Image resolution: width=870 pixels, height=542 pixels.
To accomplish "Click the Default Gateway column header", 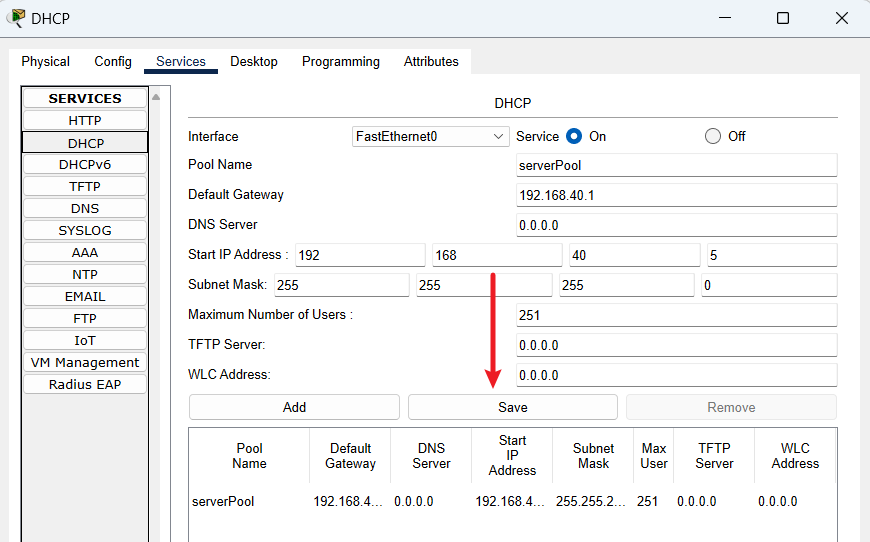I will pos(350,456).
